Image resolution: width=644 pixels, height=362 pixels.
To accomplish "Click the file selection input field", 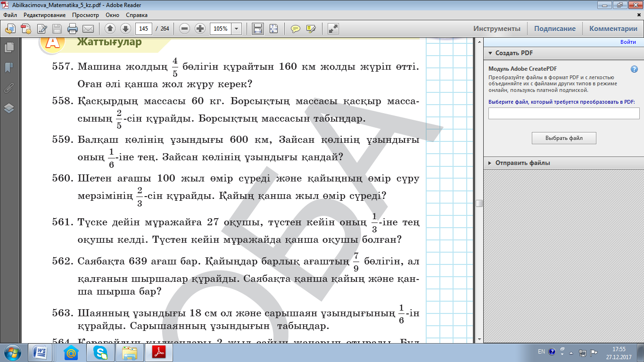I will click(x=564, y=114).
